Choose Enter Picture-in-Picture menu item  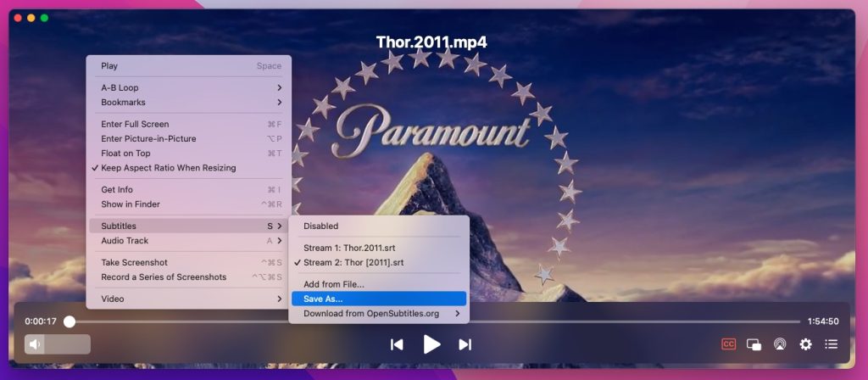tap(189, 138)
